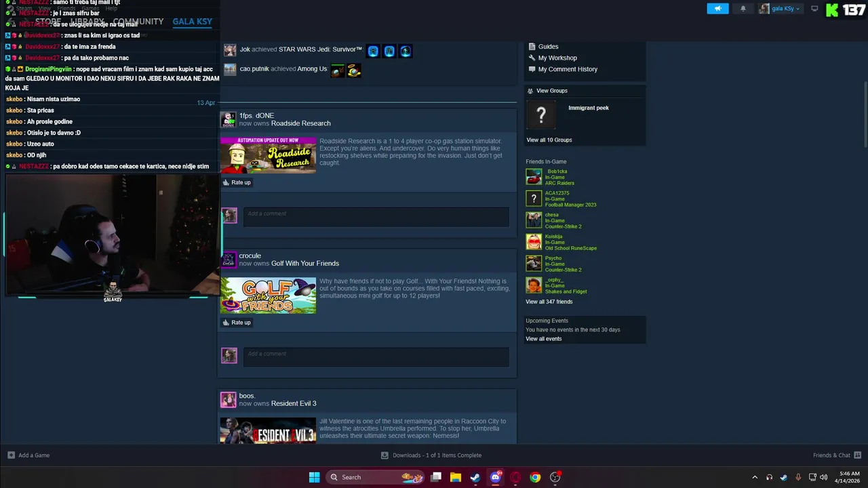Open Downloads status in bottom bar
Image resolution: width=868 pixels, height=488 pixels.
431,455
